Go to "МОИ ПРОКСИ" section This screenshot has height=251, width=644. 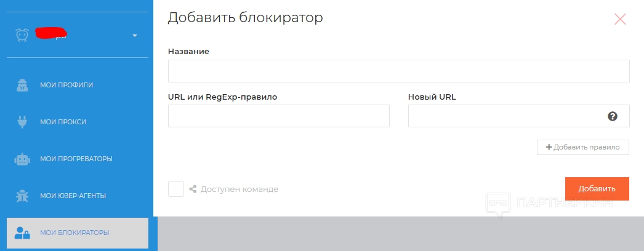tap(63, 122)
